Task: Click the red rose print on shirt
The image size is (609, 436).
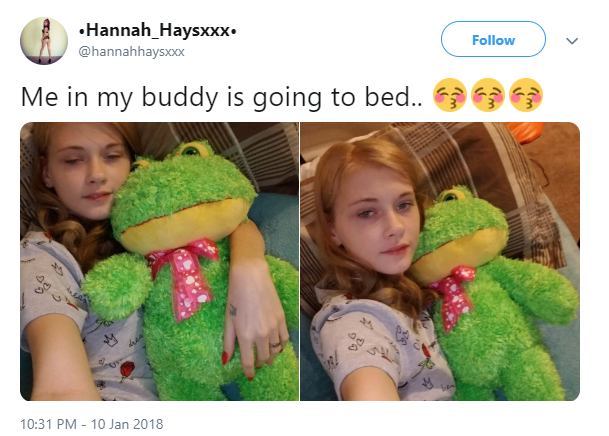Action: [x=127, y=370]
